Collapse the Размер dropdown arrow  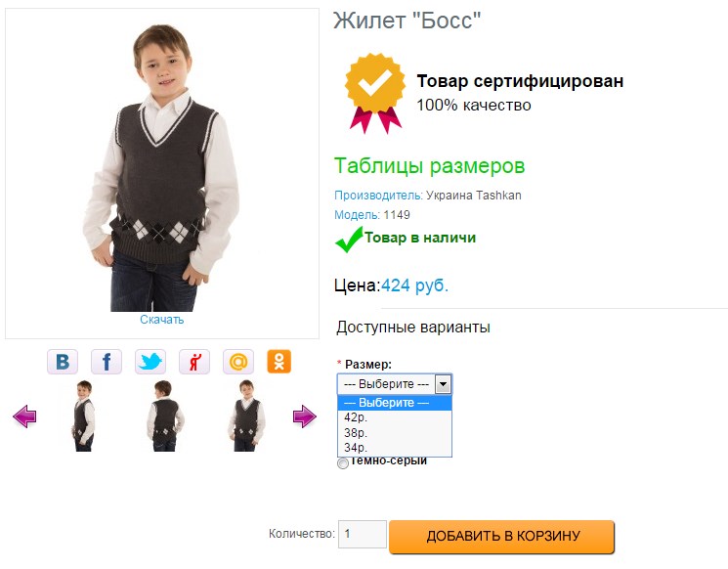point(443,384)
